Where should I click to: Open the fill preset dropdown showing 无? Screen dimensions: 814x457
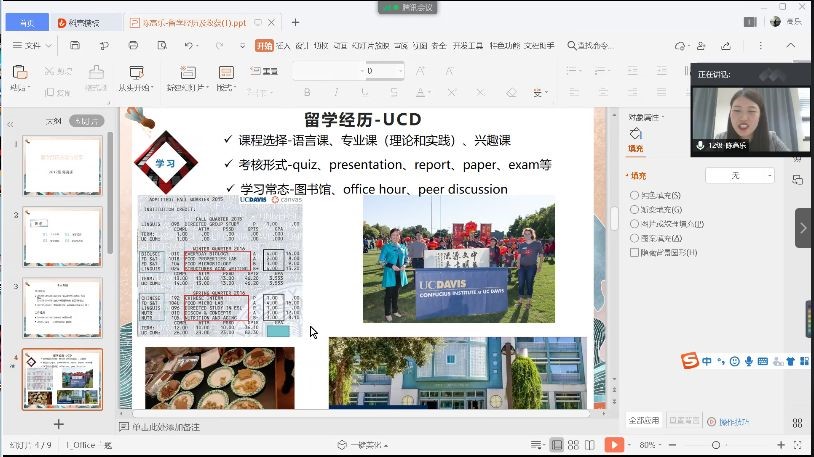point(739,175)
